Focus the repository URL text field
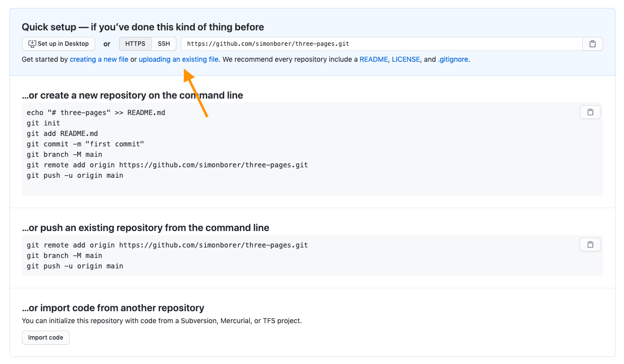The width and height of the screenshot is (624, 364). (x=381, y=44)
